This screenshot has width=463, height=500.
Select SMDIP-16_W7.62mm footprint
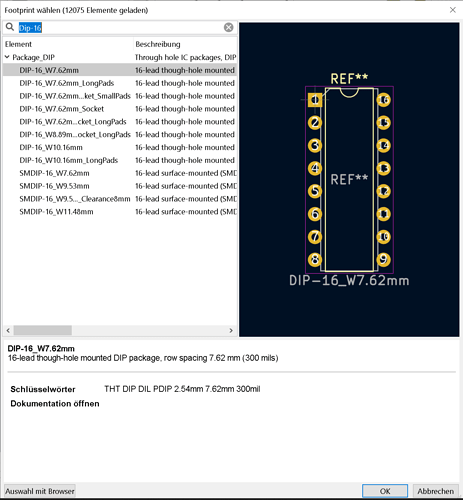pos(54,173)
